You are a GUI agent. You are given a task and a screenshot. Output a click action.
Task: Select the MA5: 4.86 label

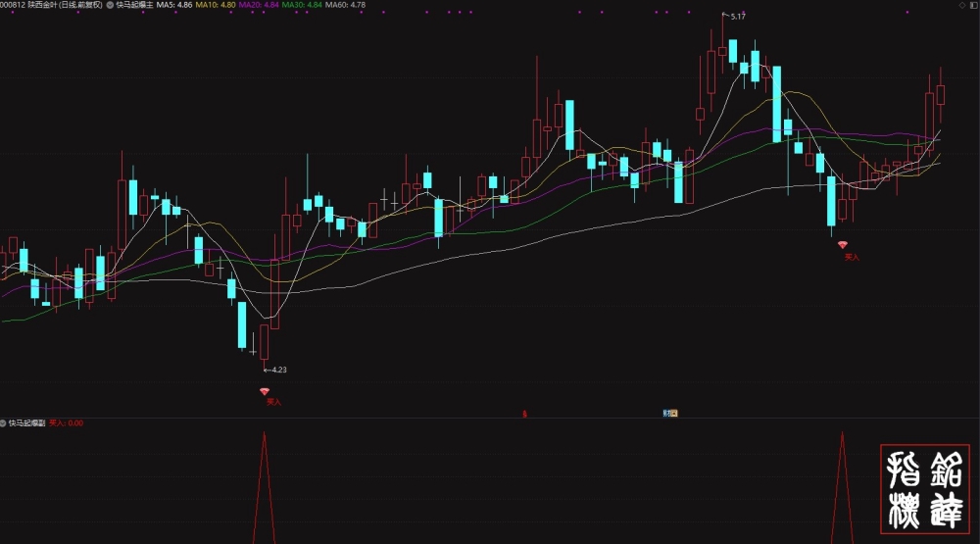pyautogui.click(x=174, y=5)
